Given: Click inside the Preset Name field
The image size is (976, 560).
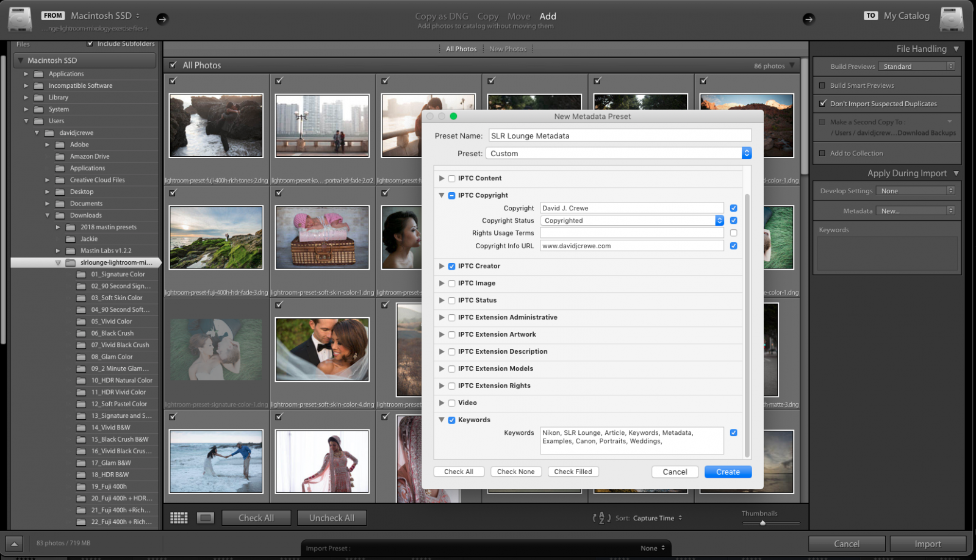Looking at the screenshot, I should [x=619, y=135].
